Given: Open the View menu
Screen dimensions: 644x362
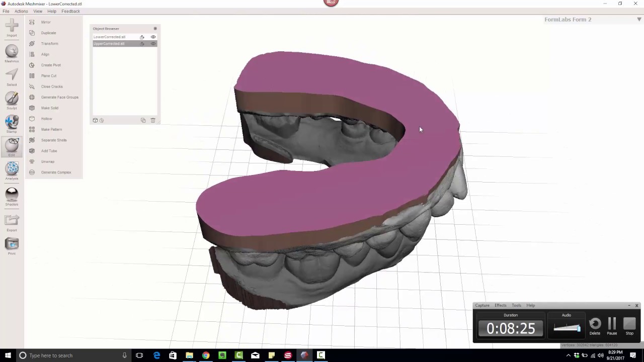Looking at the screenshot, I should click(x=38, y=11).
